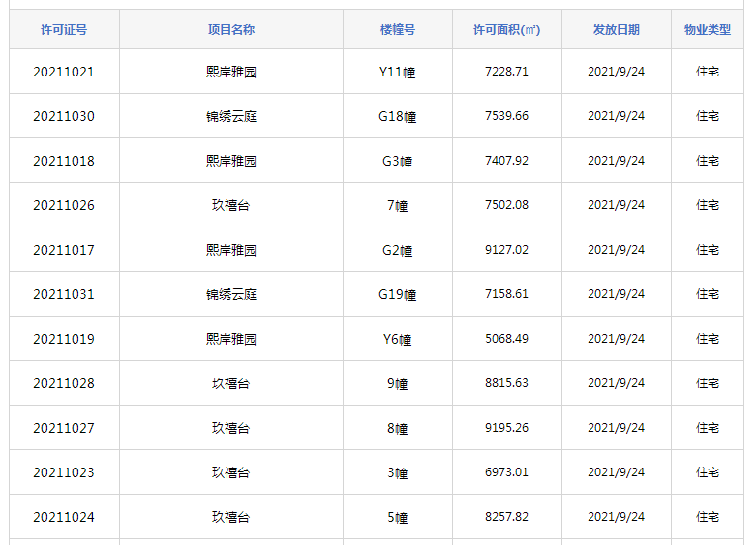The width and height of the screenshot is (756, 545).
Task: Click building cell G2幢
Action: (398, 250)
